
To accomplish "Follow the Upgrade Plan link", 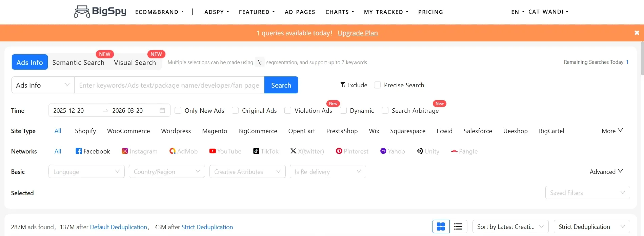I will pyautogui.click(x=358, y=33).
